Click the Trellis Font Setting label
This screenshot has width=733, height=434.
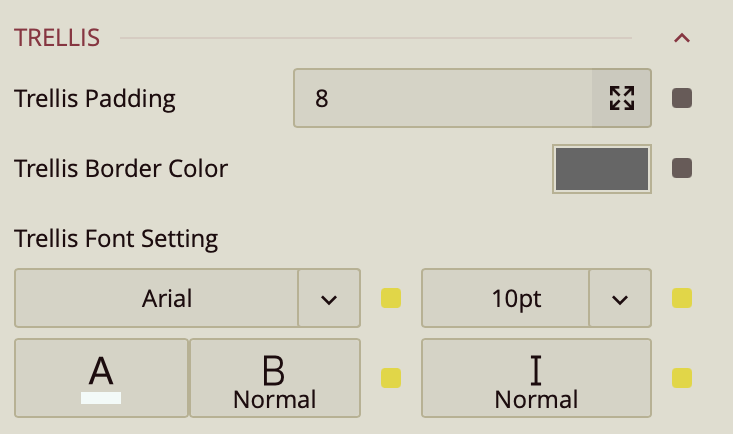116,239
